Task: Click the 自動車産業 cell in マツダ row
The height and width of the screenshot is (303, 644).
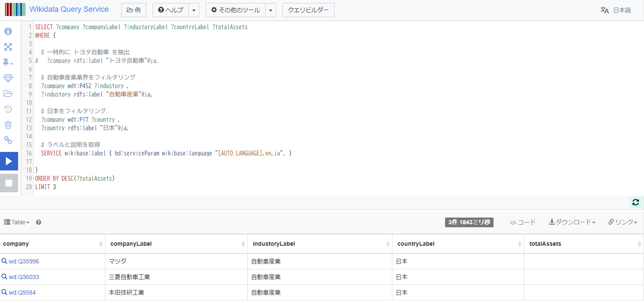Action: point(320,261)
